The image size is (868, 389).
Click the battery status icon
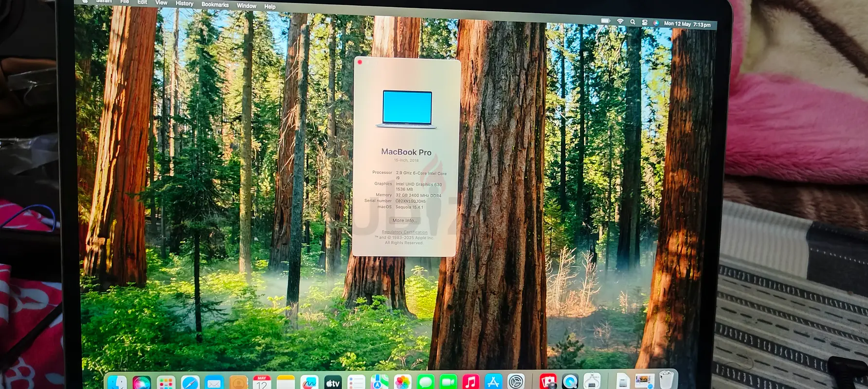(x=605, y=21)
